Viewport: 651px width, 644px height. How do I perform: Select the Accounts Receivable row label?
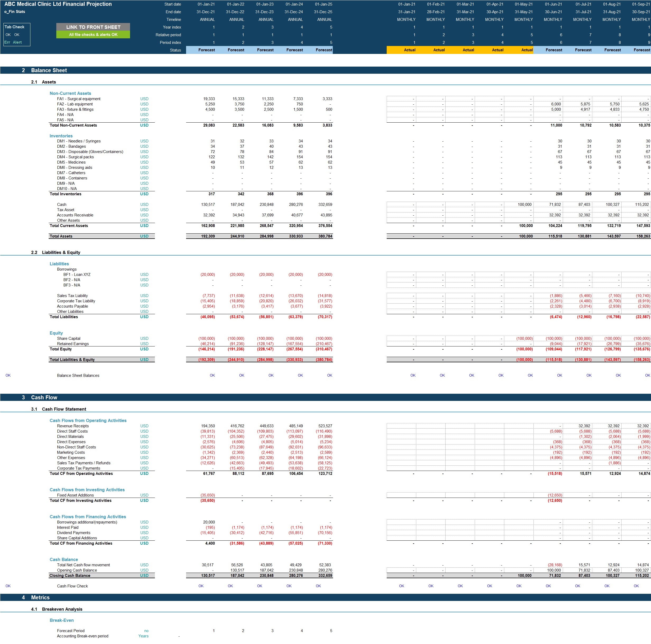pyautogui.click(x=75, y=215)
